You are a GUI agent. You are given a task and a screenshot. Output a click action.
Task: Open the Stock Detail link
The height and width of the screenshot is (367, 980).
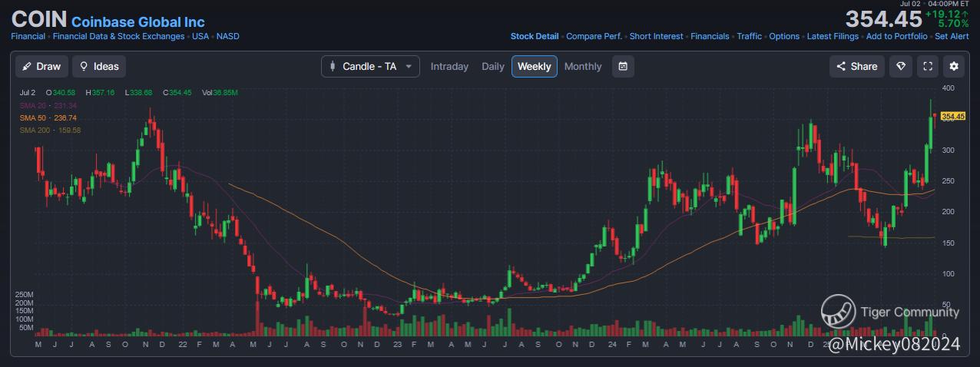point(535,36)
